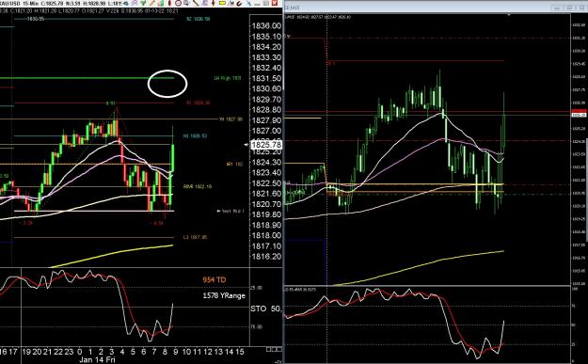The height and width of the screenshot is (364, 588).
Task: Click hour 9 on the time axis
Action: [x=176, y=352]
